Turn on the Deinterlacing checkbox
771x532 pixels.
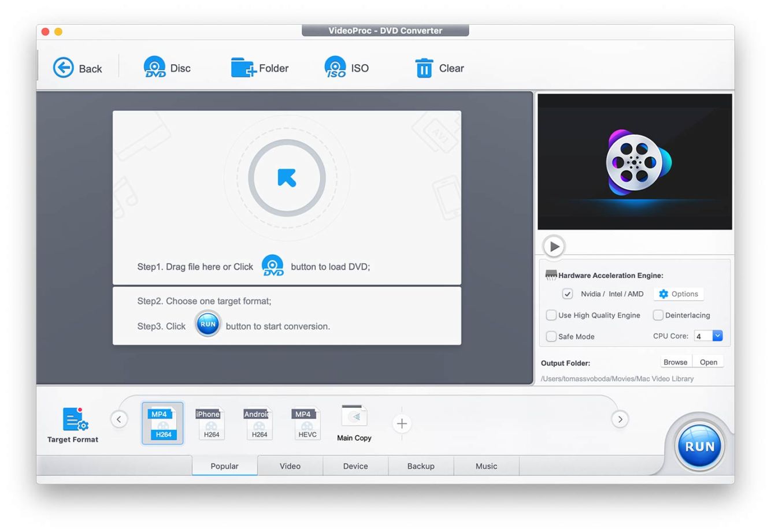[x=658, y=315]
